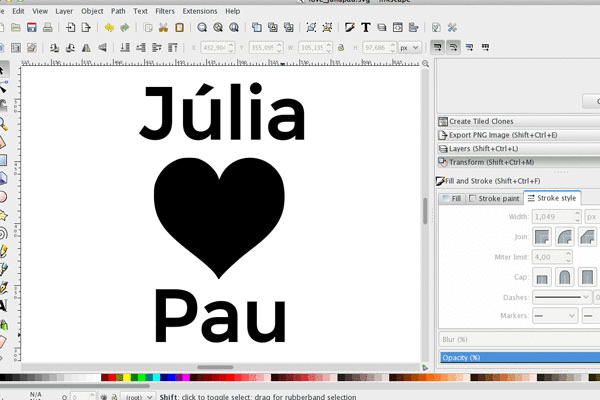Choose the round join style
Screen dimensions: 600x400
(565, 237)
